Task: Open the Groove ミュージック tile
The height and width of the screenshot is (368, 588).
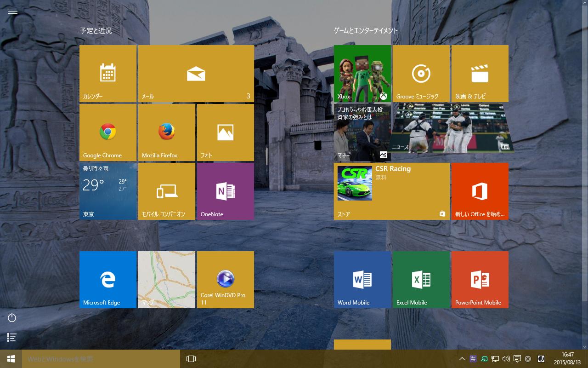Action: (421, 74)
